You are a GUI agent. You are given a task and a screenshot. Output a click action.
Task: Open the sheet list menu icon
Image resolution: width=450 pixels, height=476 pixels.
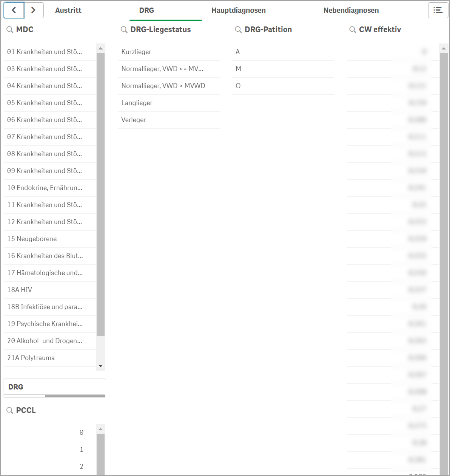438,10
